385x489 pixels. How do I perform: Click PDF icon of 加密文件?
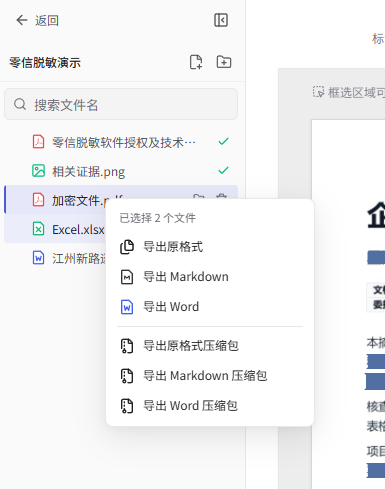[x=38, y=200]
